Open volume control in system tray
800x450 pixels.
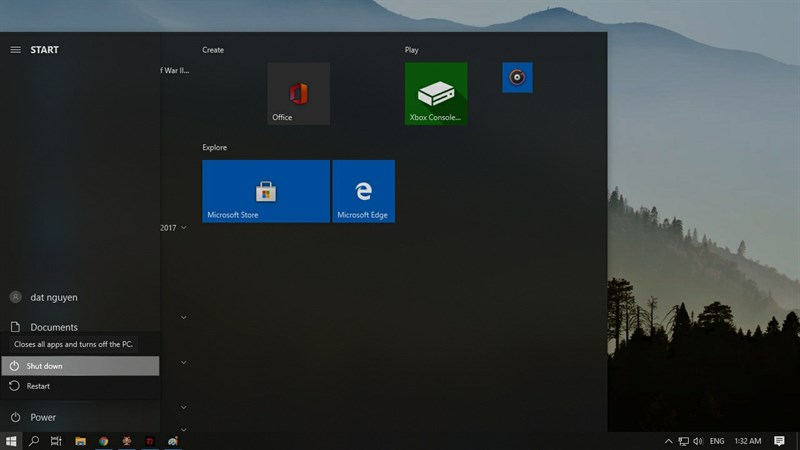coord(698,441)
